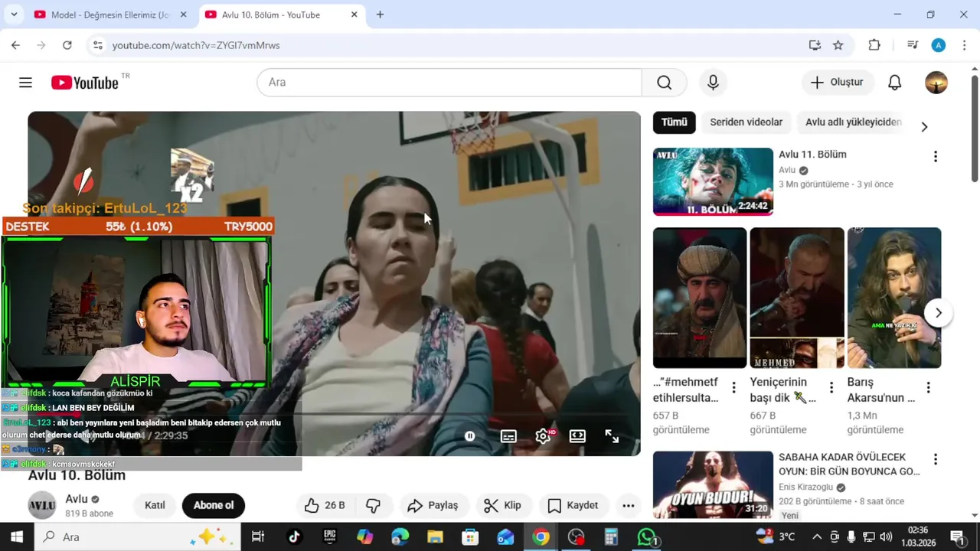Open options menu for Avlu 11. Bölüm

935,156
